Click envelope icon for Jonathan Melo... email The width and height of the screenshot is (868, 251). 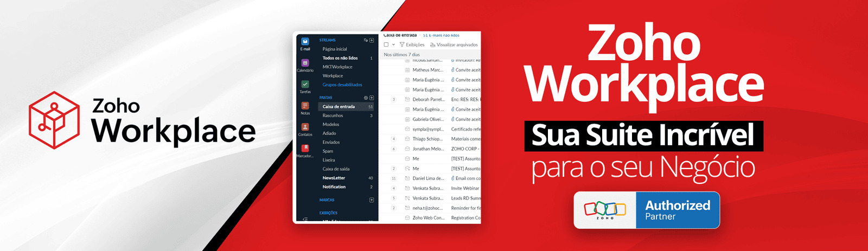[x=407, y=149]
